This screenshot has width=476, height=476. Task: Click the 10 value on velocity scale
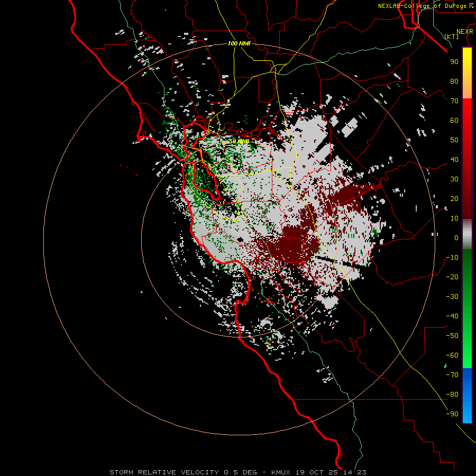click(x=454, y=218)
